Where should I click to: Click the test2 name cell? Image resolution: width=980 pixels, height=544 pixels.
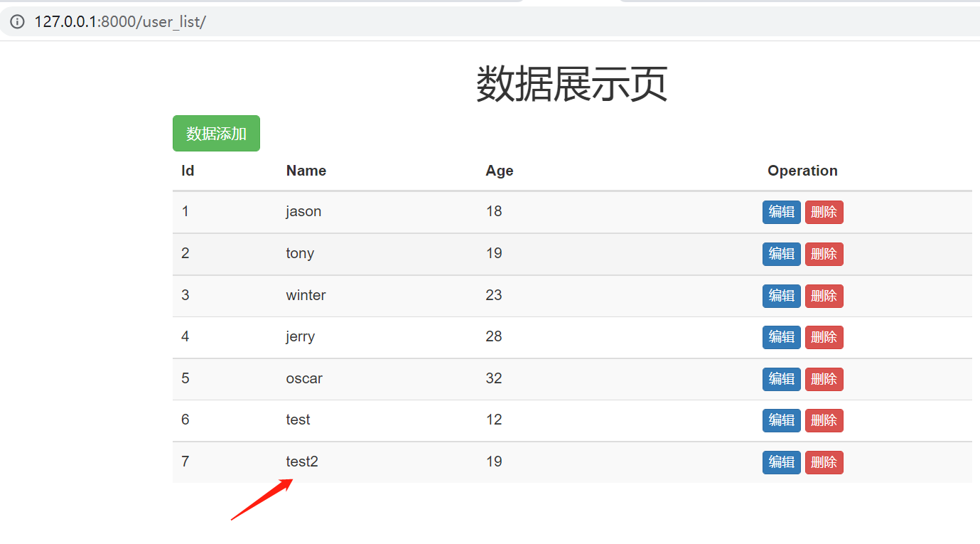pyautogui.click(x=302, y=462)
